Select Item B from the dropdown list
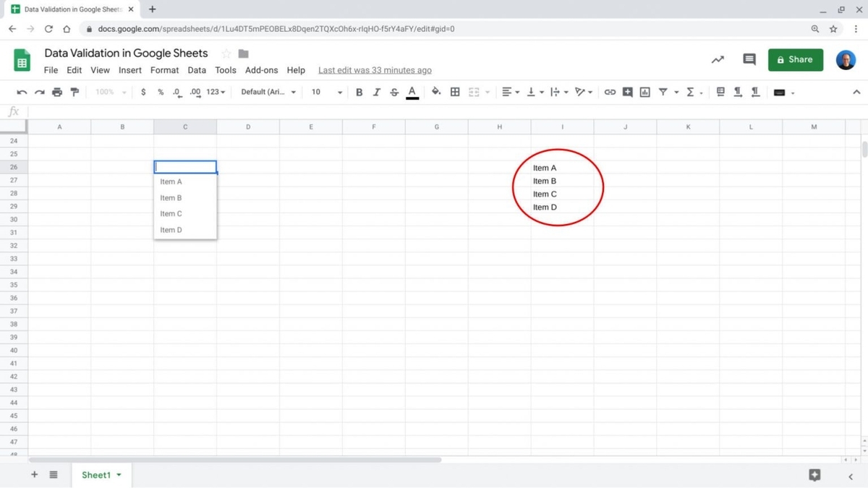868x488 pixels. (171, 197)
